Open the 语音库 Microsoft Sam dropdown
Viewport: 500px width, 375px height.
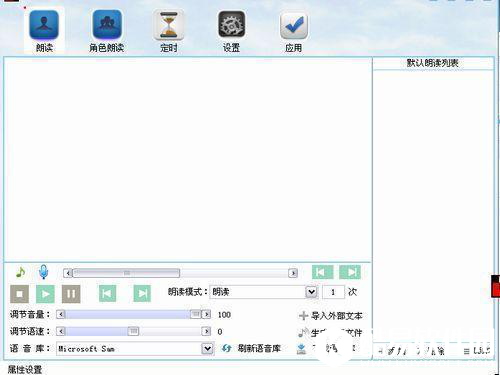coord(207,349)
